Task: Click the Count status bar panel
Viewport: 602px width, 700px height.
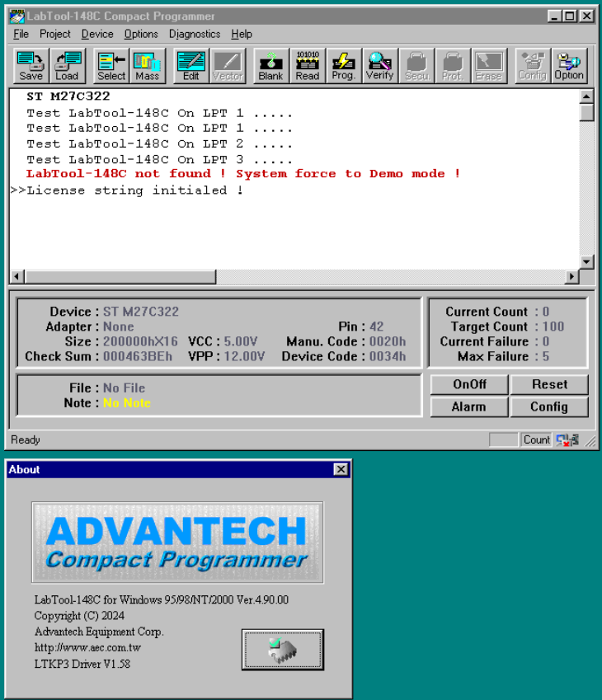Action: (536, 440)
